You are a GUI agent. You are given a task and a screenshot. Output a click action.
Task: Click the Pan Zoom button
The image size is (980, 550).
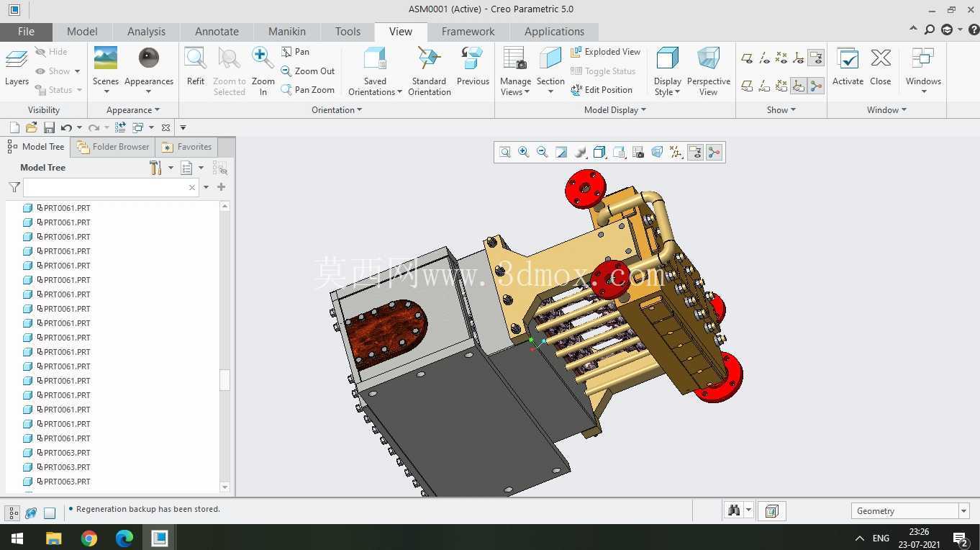point(308,90)
